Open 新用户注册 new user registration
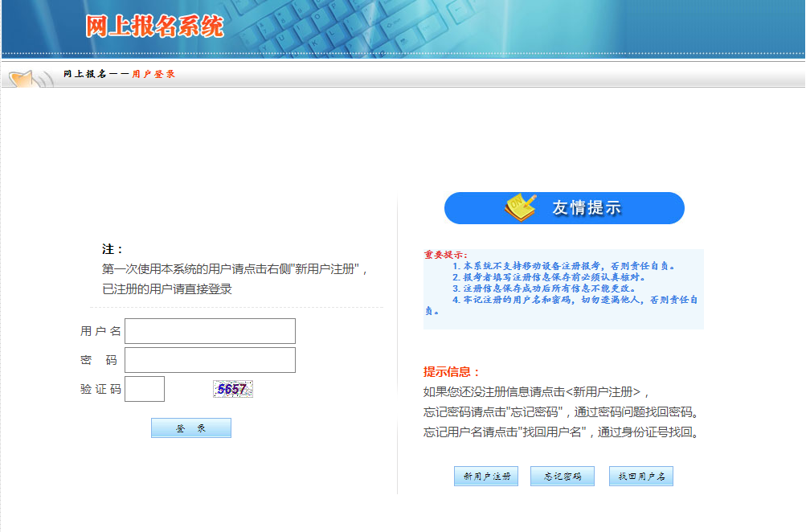 486,477
